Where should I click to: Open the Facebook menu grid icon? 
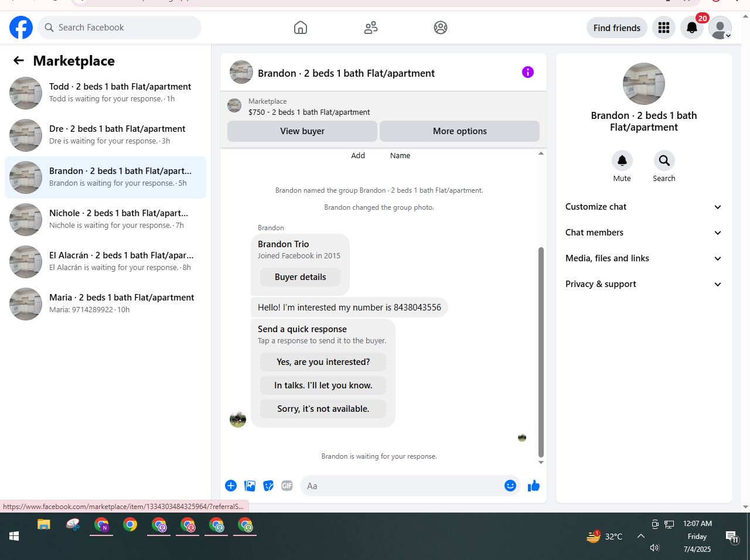coord(664,28)
